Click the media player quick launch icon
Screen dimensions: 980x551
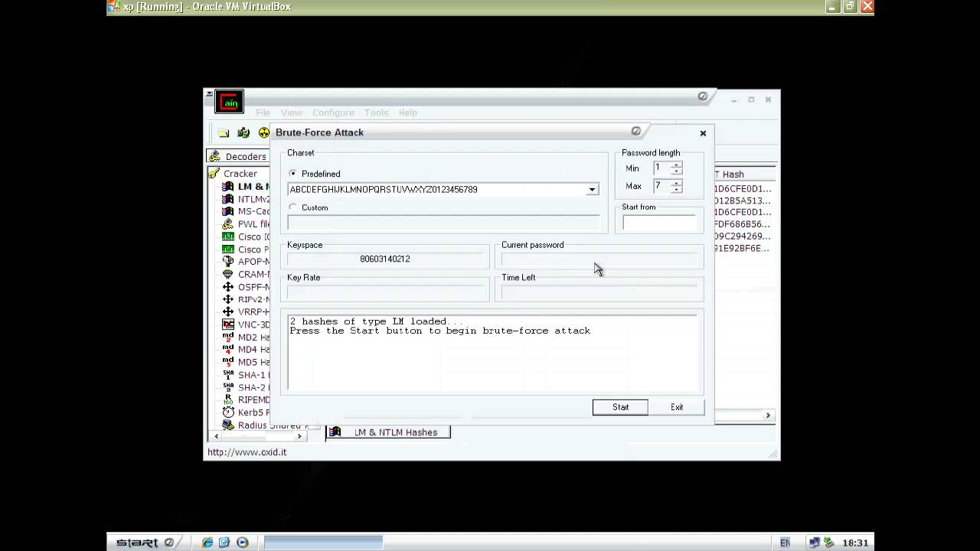243,543
